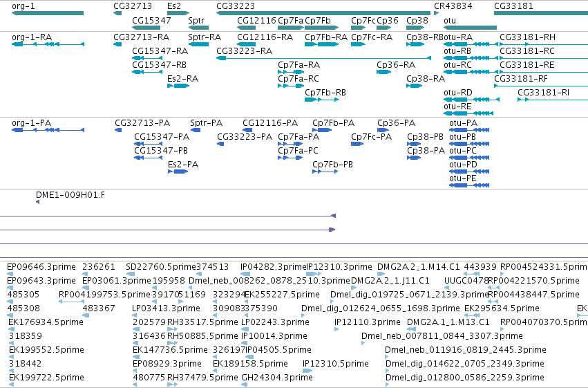
Task: Select the CG33223 gene bar
Action: coord(323,13)
